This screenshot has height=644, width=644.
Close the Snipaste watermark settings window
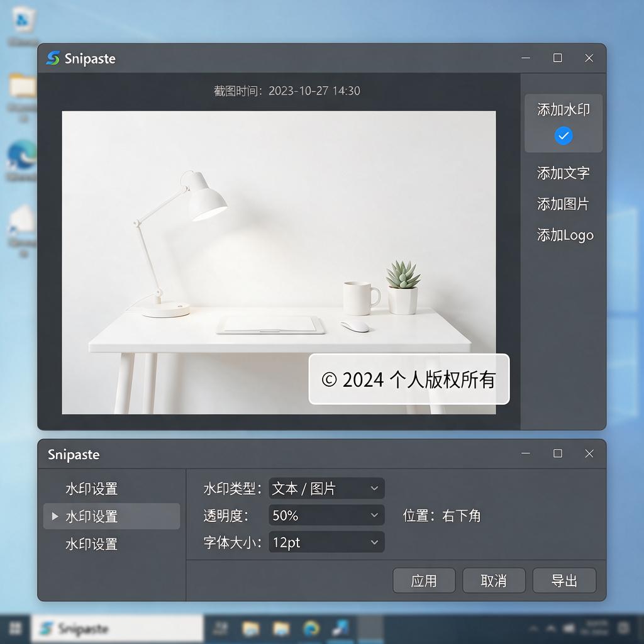(x=589, y=453)
